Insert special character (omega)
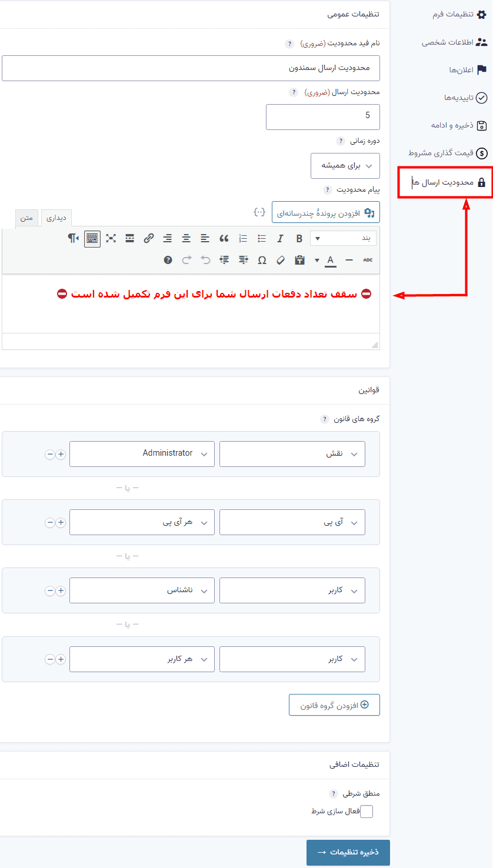493x868 pixels. (x=262, y=259)
